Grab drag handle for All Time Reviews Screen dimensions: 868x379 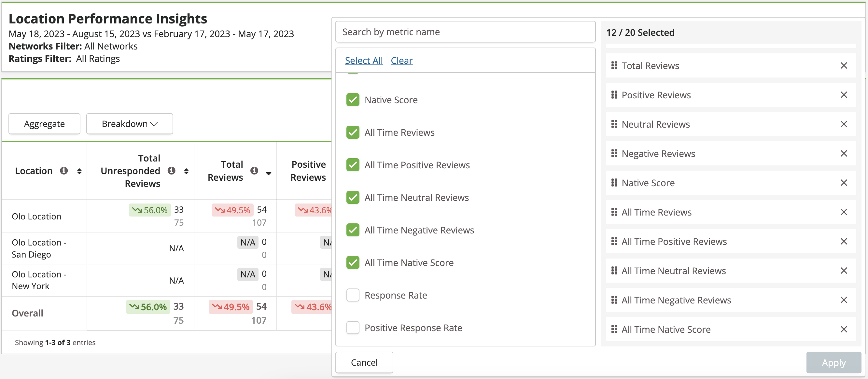[614, 212]
